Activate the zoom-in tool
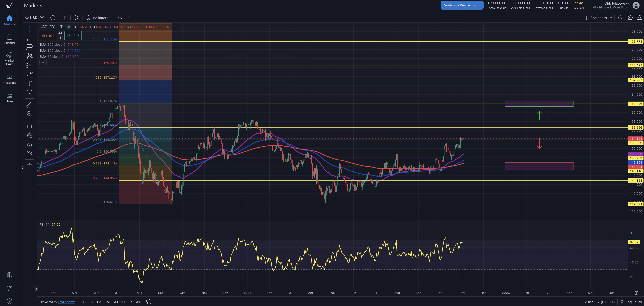This screenshot has height=306, width=644. (x=29, y=114)
